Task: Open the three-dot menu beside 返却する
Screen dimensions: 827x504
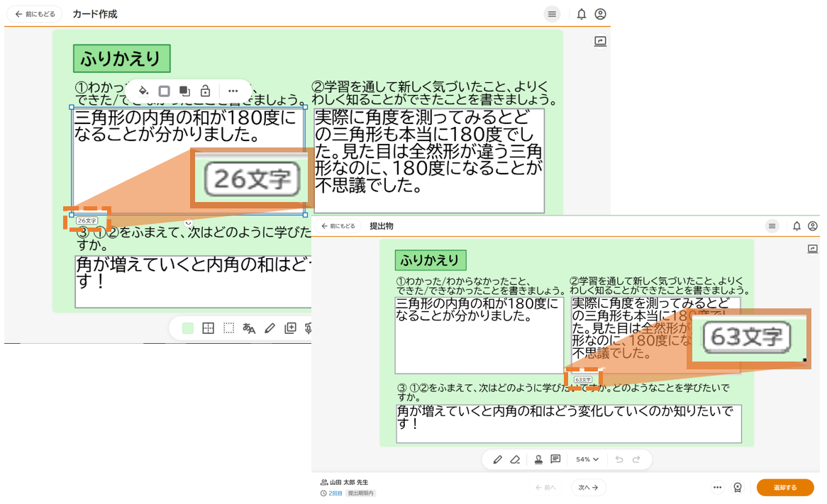Action: (x=717, y=488)
